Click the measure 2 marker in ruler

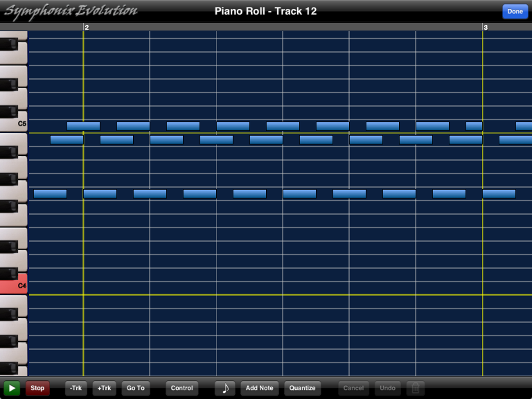[x=87, y=27]
